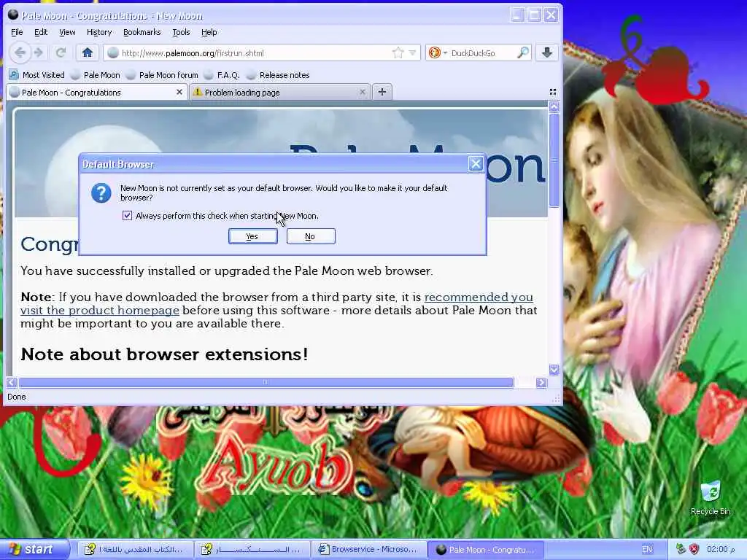Click the EN language indicator in taskbar
Viewport: 747px width, 560px height.
[646, 550]
